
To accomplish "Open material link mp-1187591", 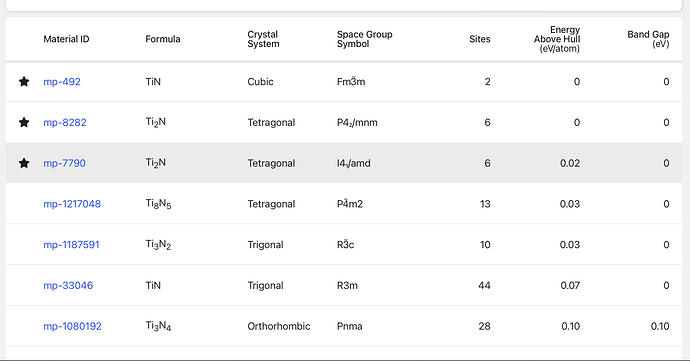I will coord(71,245).
